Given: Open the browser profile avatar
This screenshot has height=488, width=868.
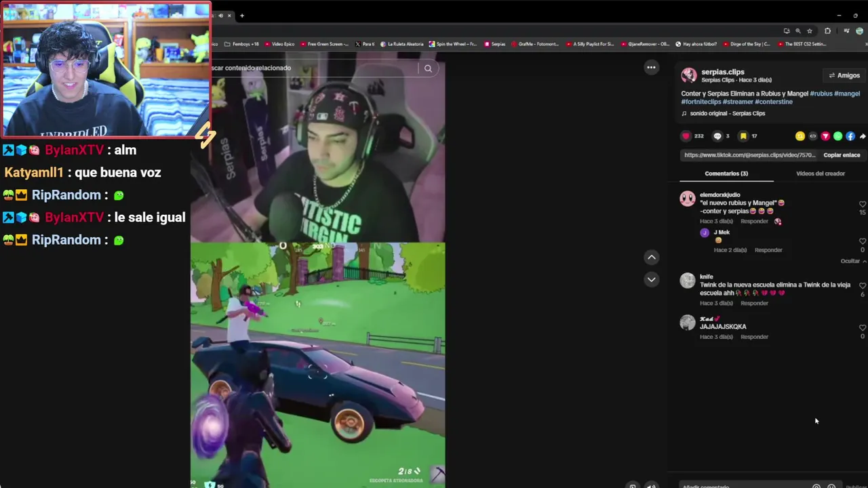Looking at the screenshot, I should 860,31.
